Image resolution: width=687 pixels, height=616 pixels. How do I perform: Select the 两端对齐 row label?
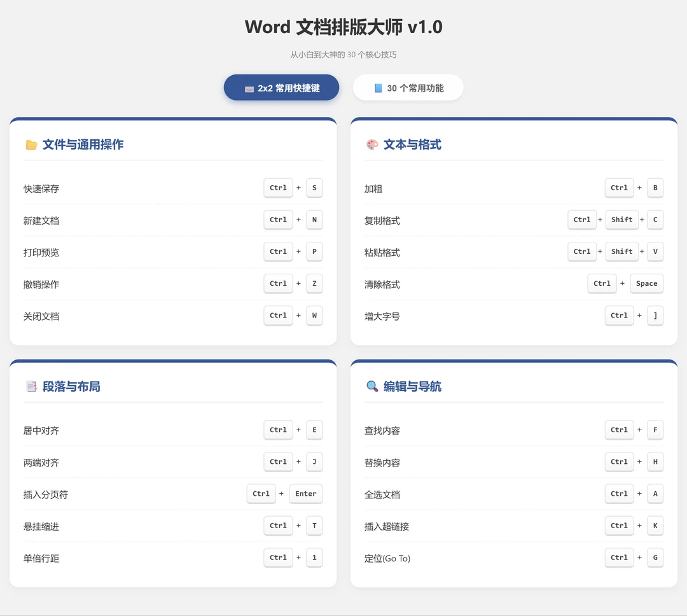tap(41, 463)
